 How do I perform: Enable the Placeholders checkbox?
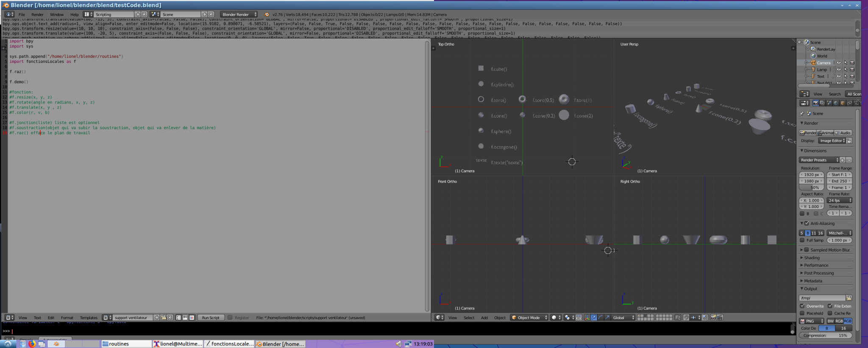[x=802, y=313]
